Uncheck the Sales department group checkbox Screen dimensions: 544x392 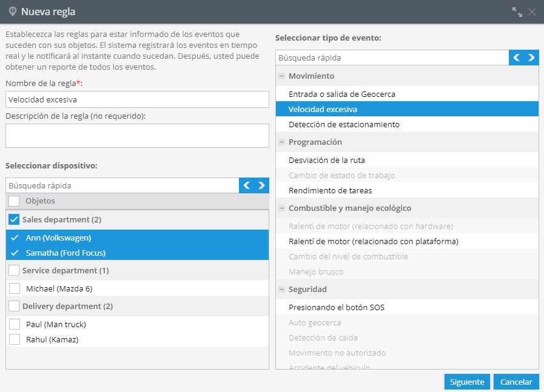point(14,219)
